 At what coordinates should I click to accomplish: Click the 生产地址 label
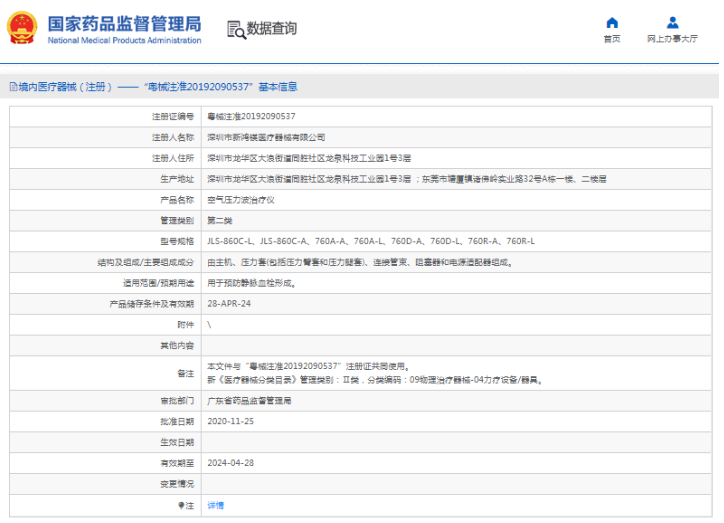click(x=177, y=179)
